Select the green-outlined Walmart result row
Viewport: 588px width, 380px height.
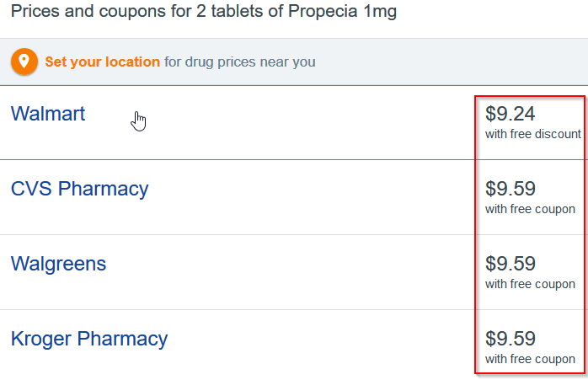294,123
